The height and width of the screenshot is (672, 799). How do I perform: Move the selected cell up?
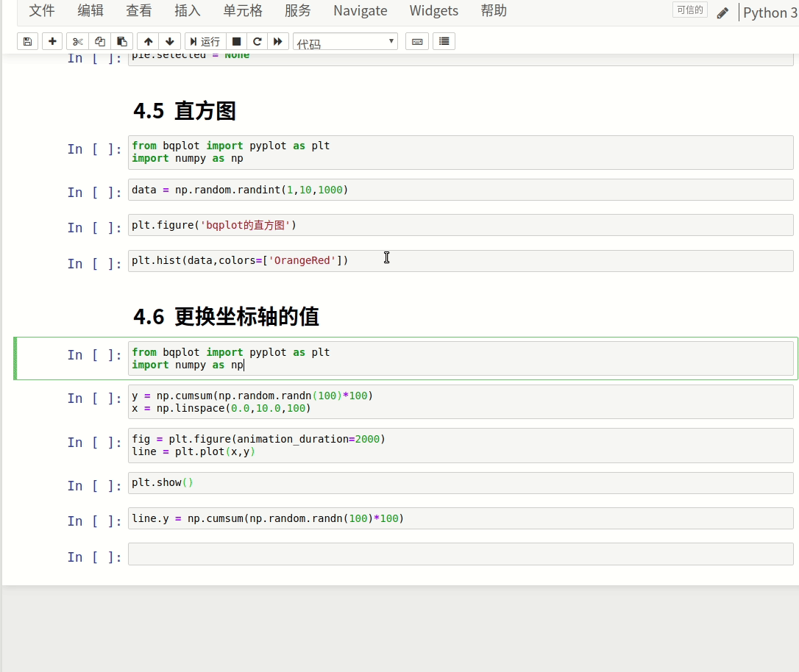pos(148,41)
